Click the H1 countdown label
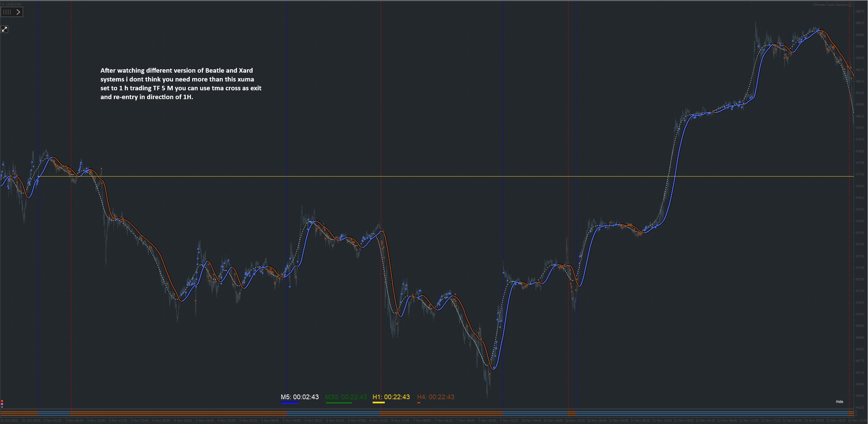 [391, 397]
